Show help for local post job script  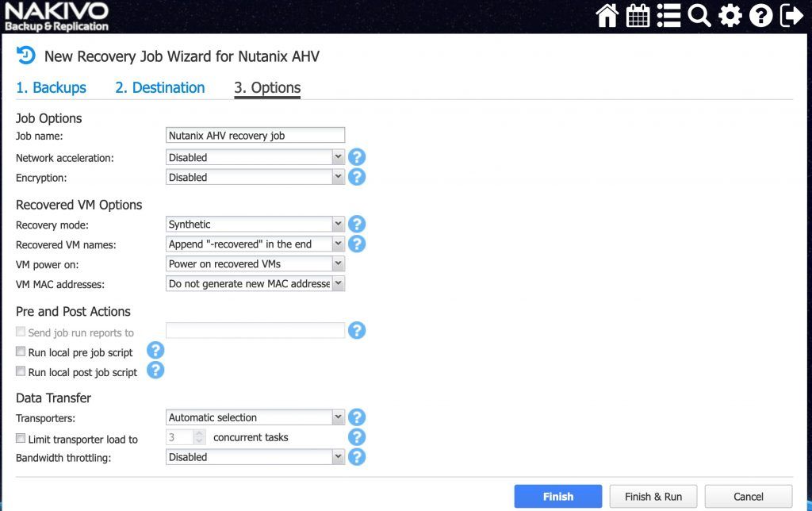[155, 370]
